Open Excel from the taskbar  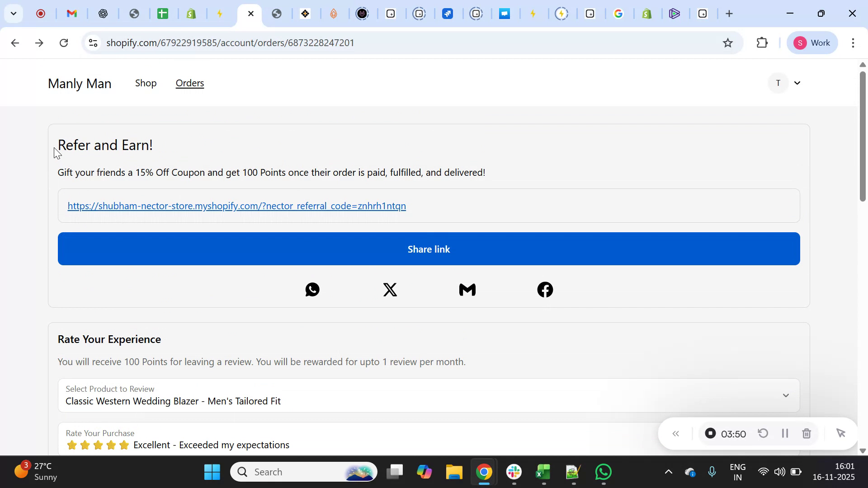pos(543,471)
